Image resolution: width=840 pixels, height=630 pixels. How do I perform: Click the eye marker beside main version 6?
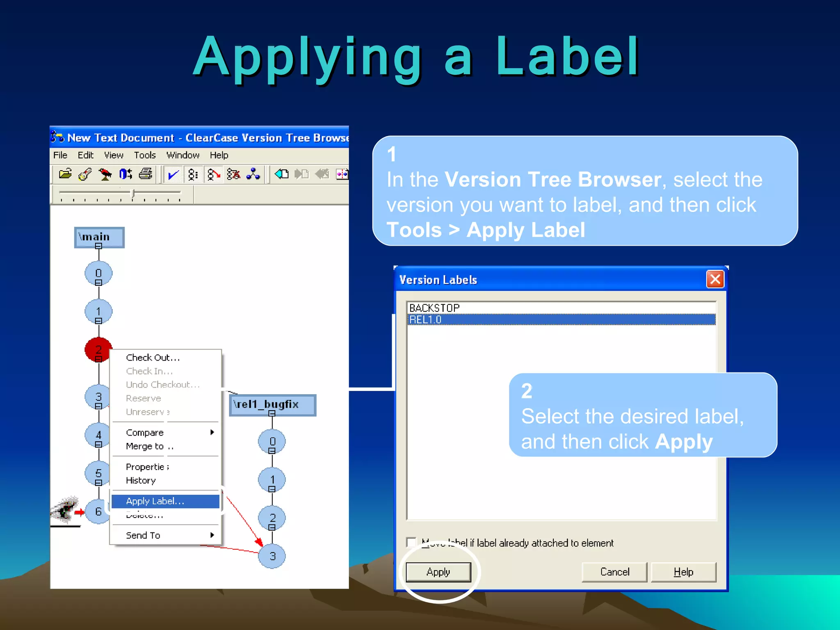[x=66, y=510]
